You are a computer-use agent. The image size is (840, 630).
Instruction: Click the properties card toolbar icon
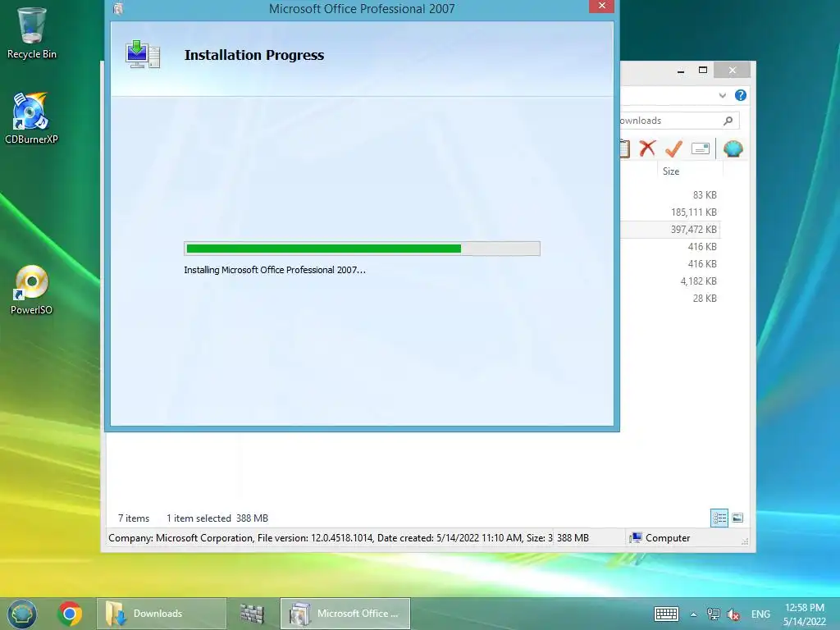[701, 148]
